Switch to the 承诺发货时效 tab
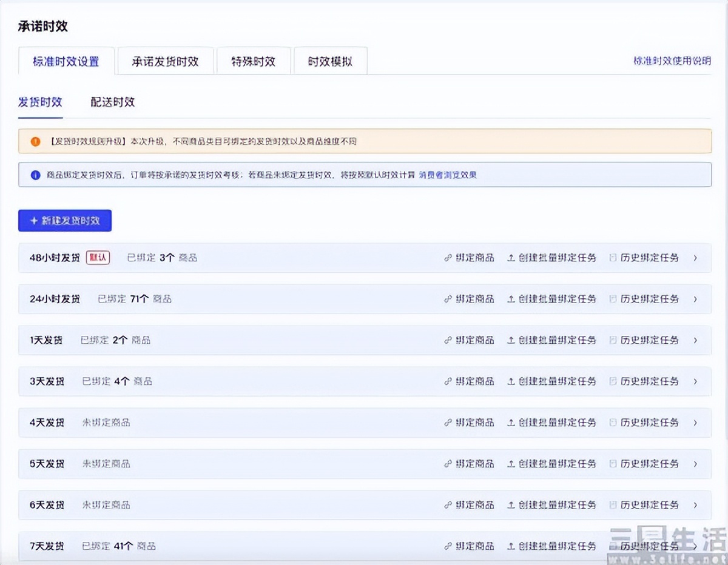The width and height of the screenshot is (728, 565). [x=165, y=60]
